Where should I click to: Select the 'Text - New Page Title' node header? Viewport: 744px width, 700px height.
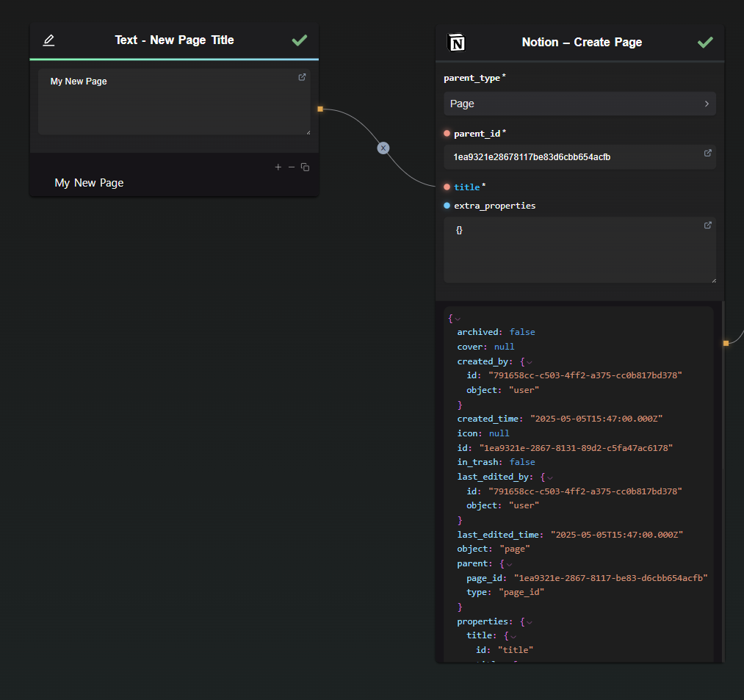[x=174, y=40]
